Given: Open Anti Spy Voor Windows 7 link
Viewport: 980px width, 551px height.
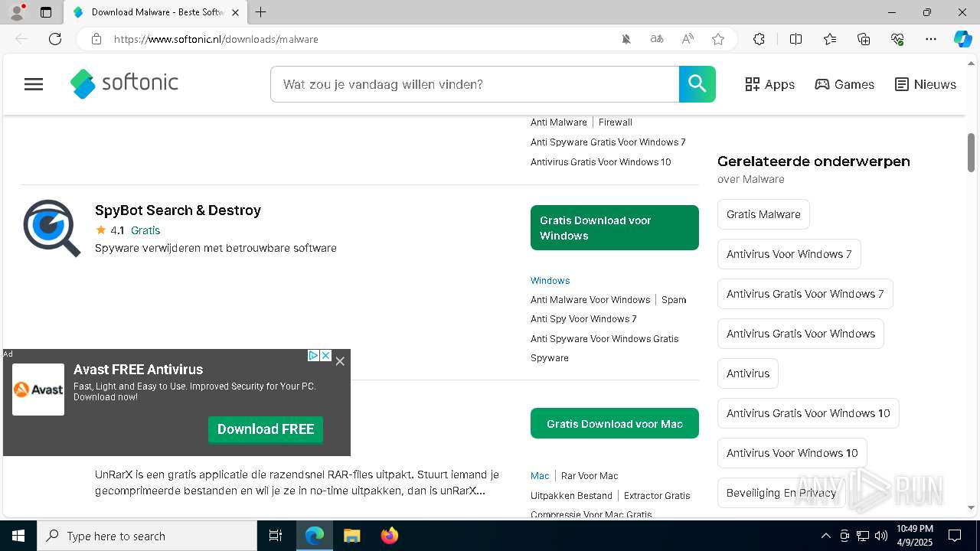Looking at the screenshot, I should click(583, 319).
